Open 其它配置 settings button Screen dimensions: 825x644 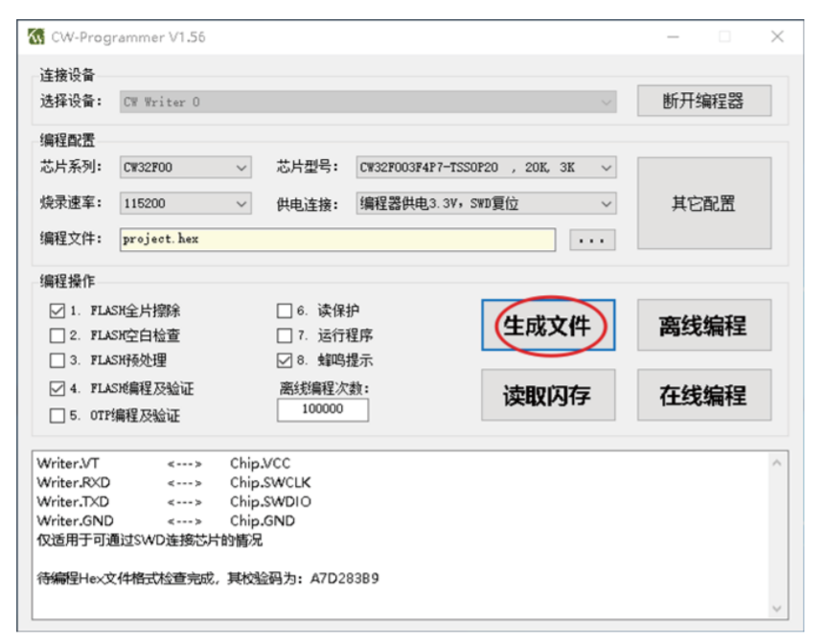tap(704, 203)
